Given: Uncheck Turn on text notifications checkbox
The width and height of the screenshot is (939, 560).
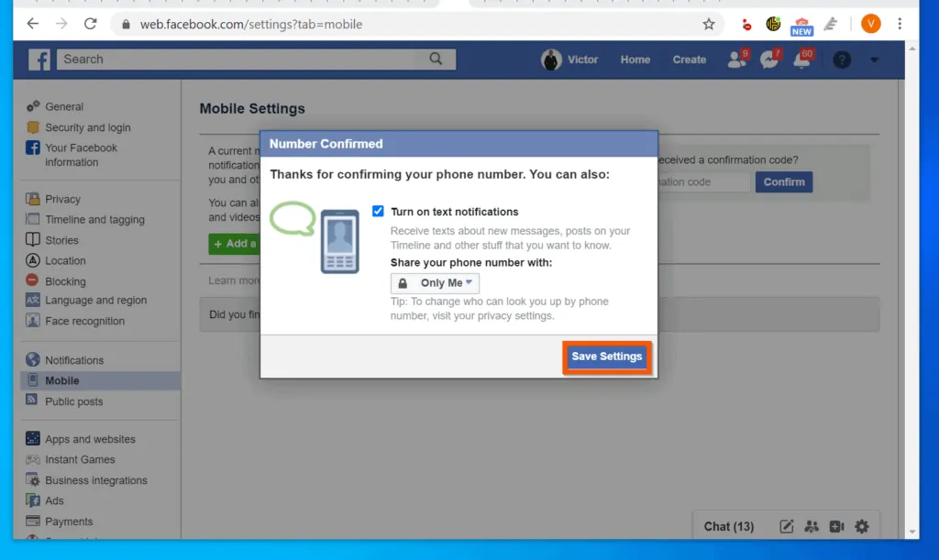Looking at the screenshot, I should coord(378,211).
